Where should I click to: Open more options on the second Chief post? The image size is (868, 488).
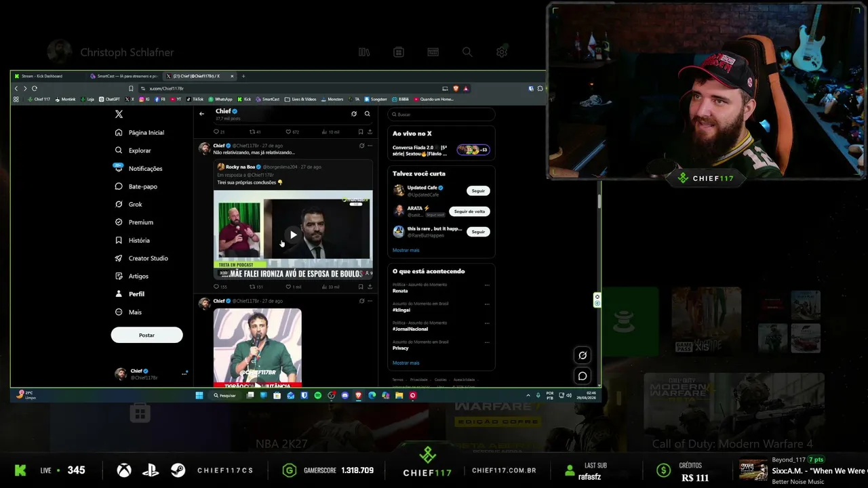370,300
